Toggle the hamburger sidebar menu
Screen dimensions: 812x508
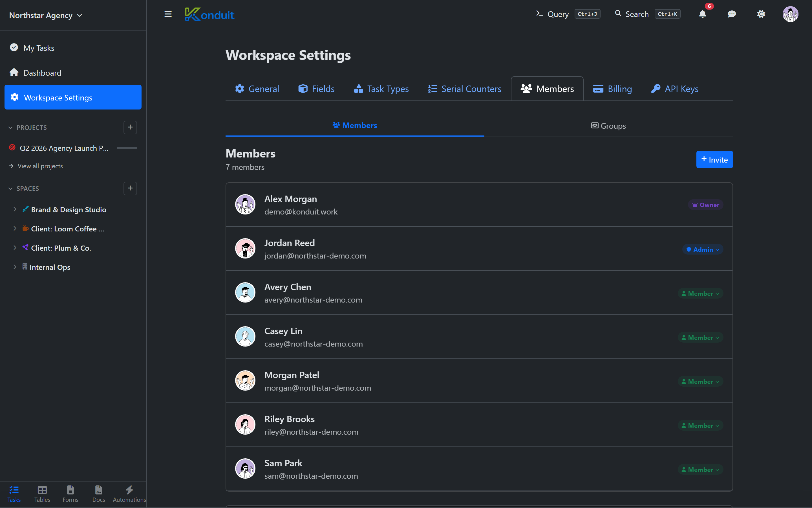coord(168,14)
